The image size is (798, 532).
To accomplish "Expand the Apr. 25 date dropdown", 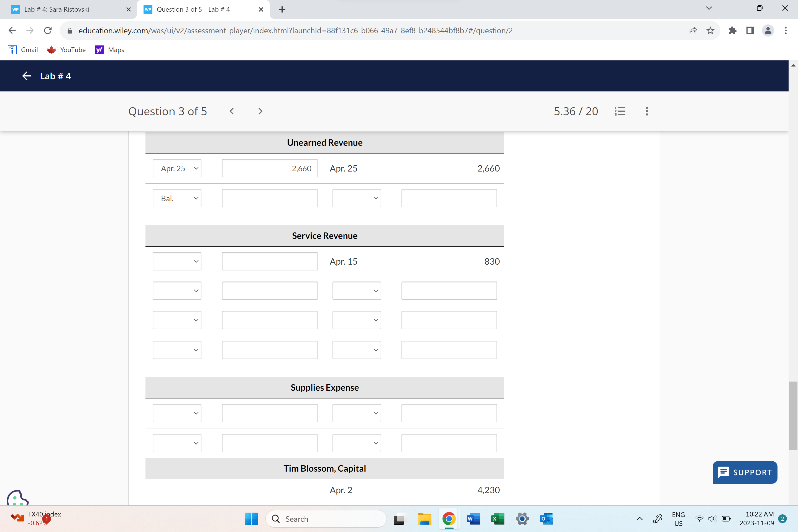I will pyautogui.click(x=177, y=168).
